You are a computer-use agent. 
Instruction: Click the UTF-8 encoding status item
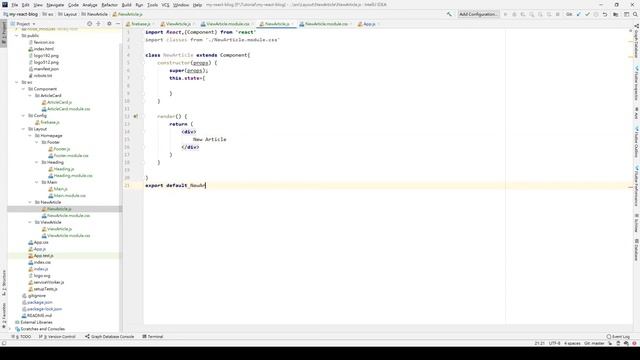click(554, 343)
